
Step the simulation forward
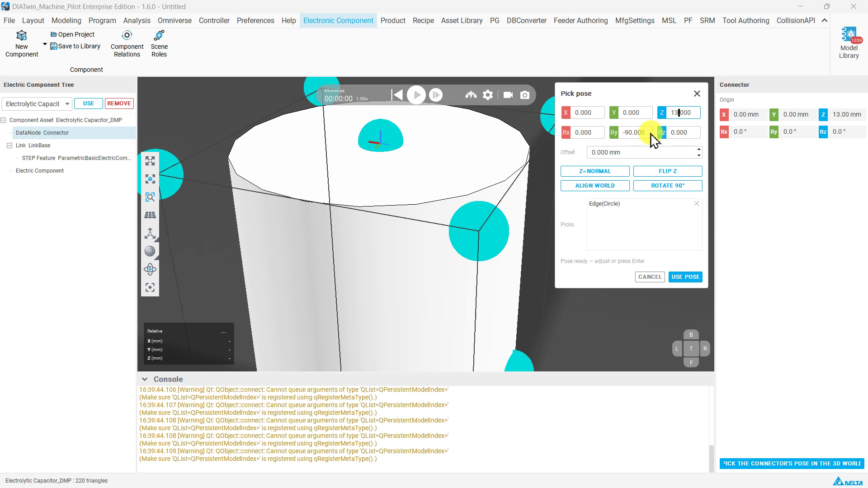[x=436, y=95]
